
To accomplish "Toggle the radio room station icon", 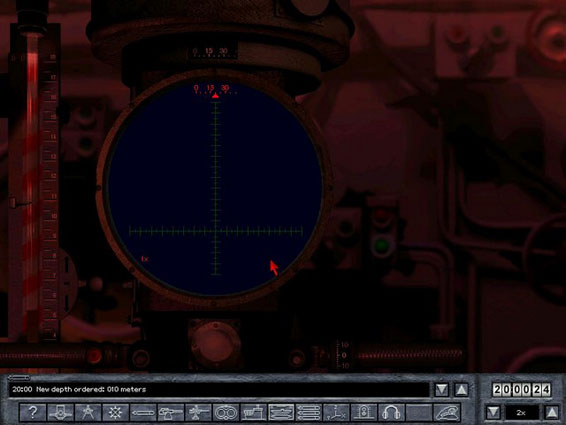I will pyautogui.click(x=364, y=412).
